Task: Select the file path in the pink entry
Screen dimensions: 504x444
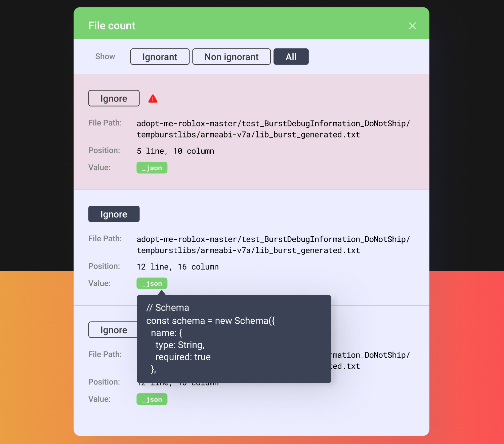Action: [273, 129]
